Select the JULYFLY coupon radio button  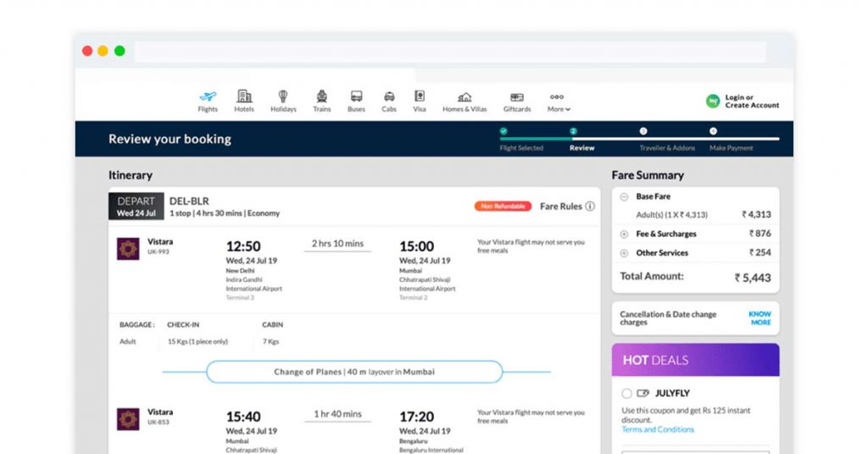626,393
